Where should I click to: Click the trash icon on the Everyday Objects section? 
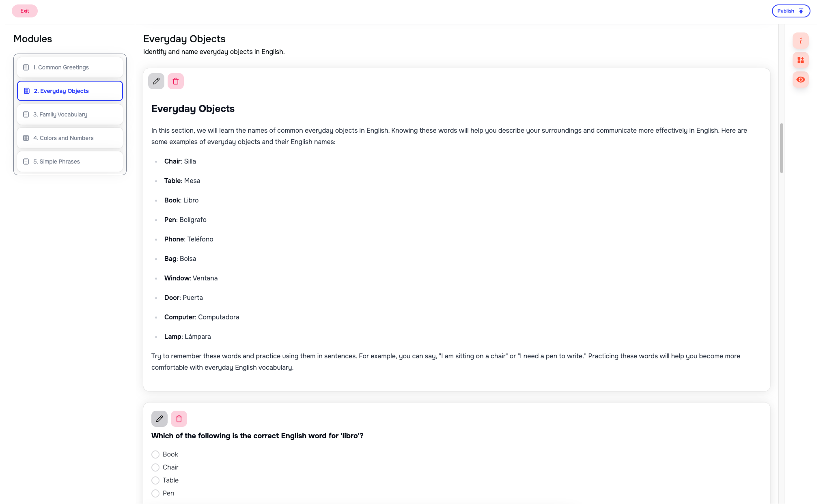point(176,81)
